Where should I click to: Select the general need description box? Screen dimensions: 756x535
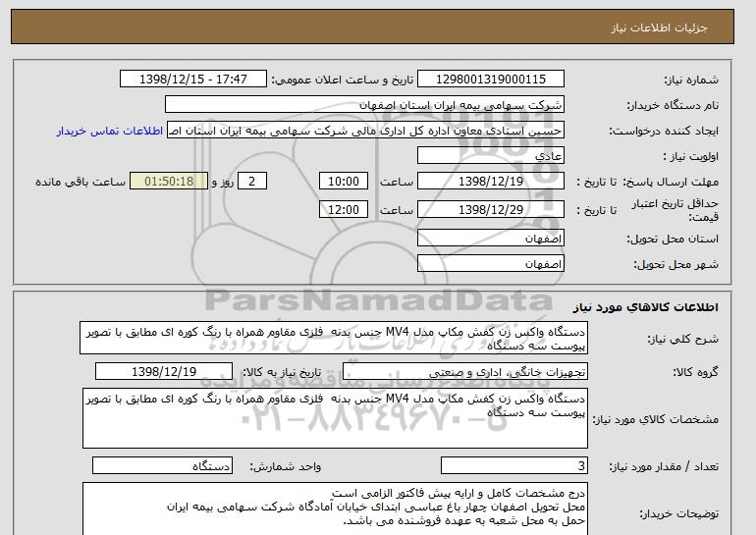coord(334,339)
